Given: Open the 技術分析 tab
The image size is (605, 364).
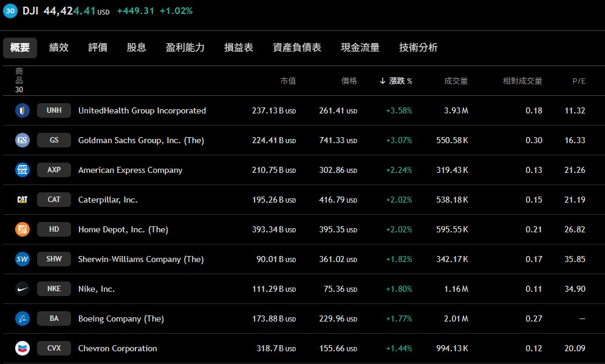Looking at the screenshot, I should (x=418, y=47).
